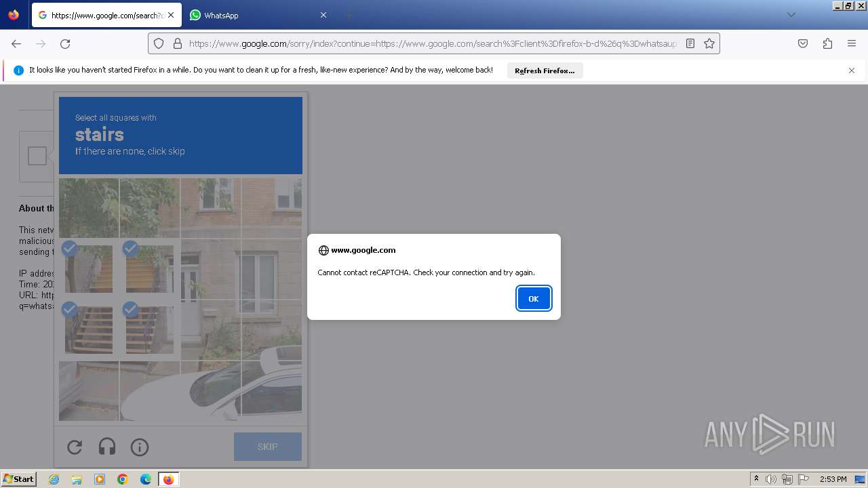The height and width of the screenshot is (488, 868).
Task: Open Action Center flag icon
Action: click(804, 479)
